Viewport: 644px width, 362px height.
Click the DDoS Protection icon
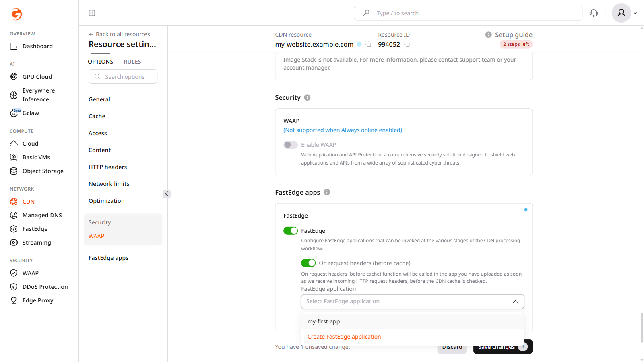click(x=14, y=287)
